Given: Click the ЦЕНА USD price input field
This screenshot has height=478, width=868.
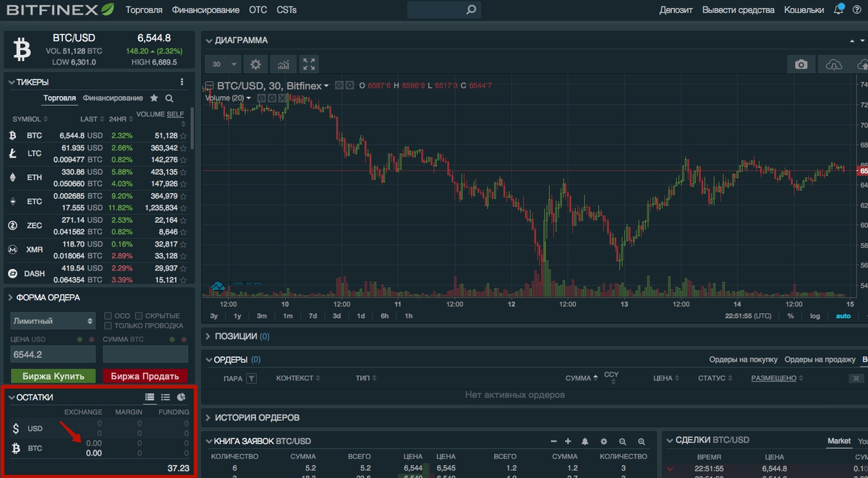Looking at the screenshot, I should (52, 354).
